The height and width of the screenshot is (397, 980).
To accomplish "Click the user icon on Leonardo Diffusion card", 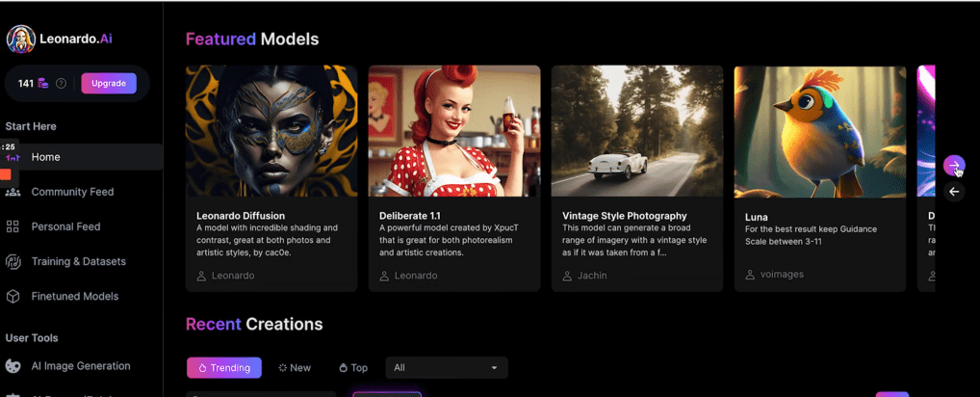I will [201, 276].
